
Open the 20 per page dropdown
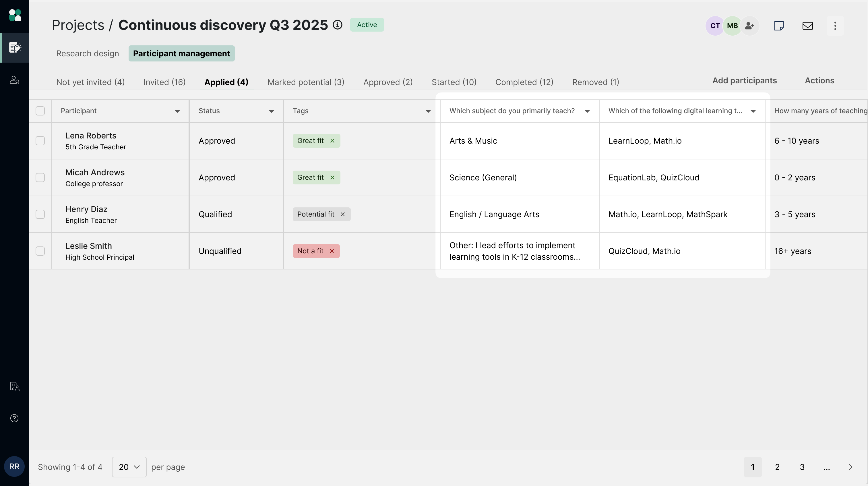pyautogui.click(x=129, y=467)
